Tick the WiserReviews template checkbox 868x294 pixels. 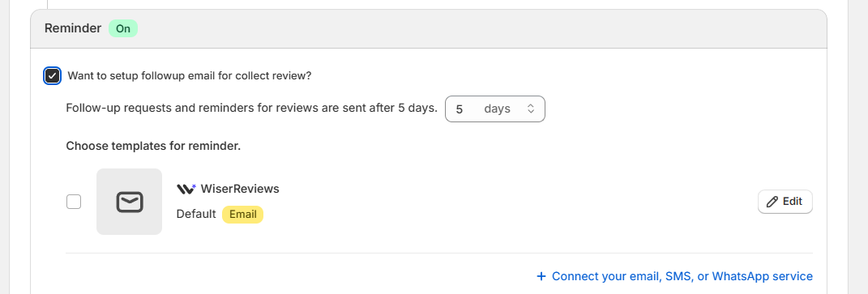74,202
